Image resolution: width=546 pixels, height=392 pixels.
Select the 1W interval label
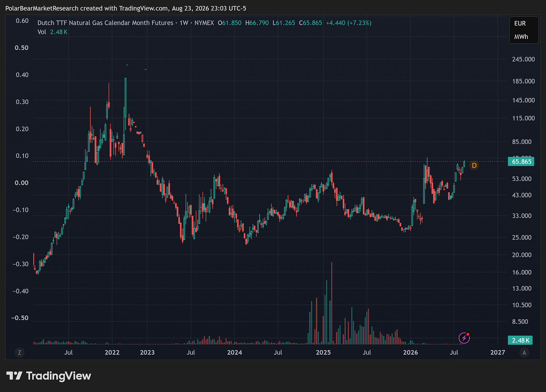[184, 23]
